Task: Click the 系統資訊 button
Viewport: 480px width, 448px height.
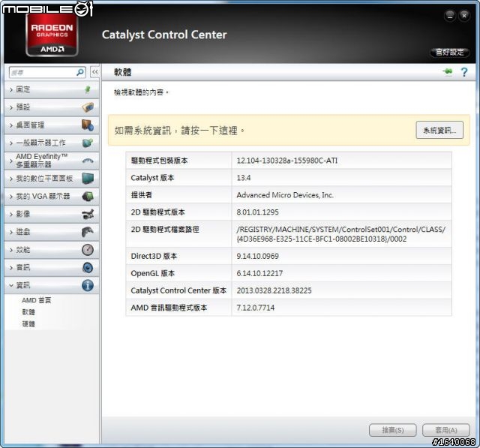Action: point(439,130)
